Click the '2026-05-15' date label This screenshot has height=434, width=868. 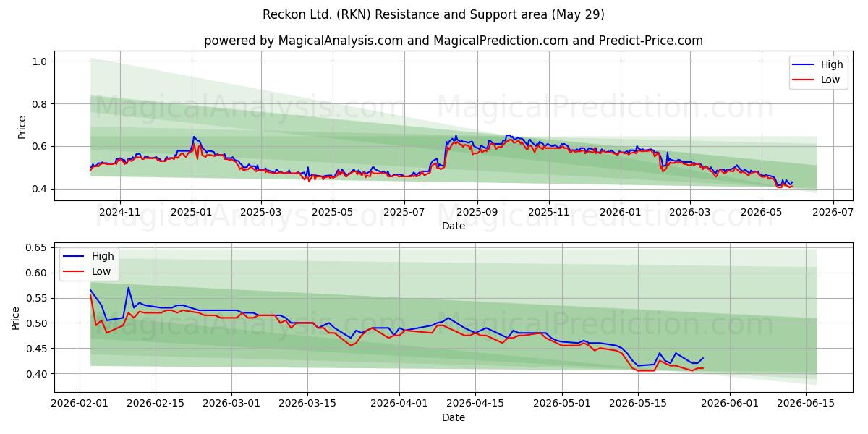click(638, 404)
